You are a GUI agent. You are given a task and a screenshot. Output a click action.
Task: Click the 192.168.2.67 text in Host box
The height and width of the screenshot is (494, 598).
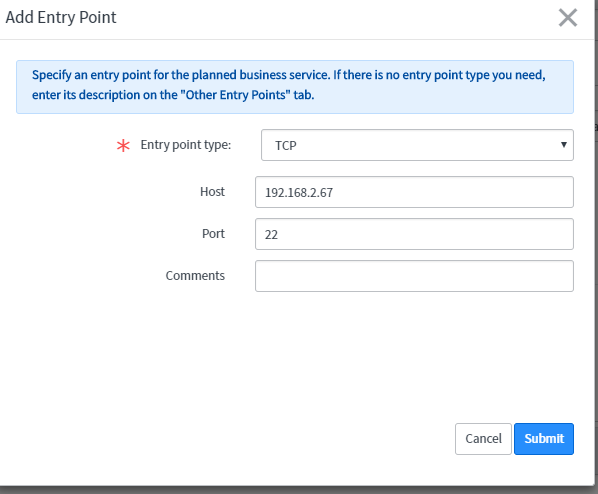[x=299, y=193]
